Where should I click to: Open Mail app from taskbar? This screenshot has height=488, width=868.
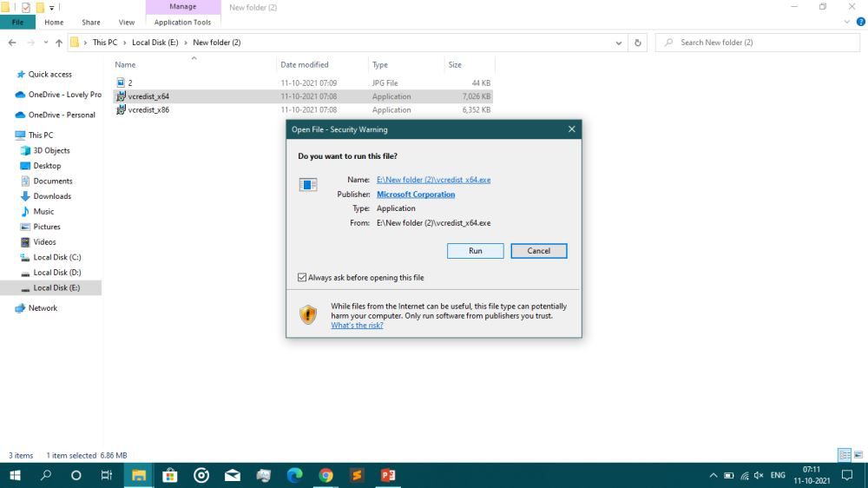click(233, 475)
